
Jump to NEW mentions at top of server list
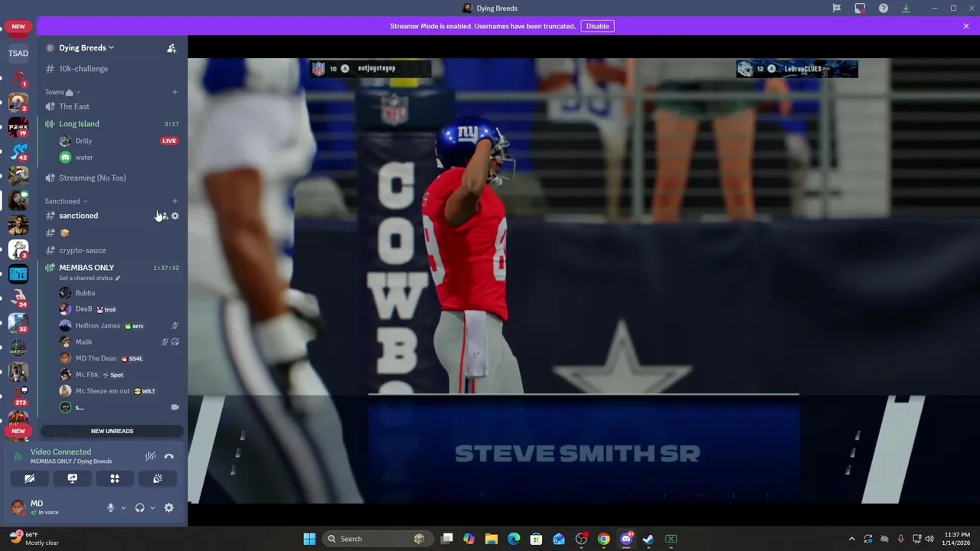pos(18,27)
